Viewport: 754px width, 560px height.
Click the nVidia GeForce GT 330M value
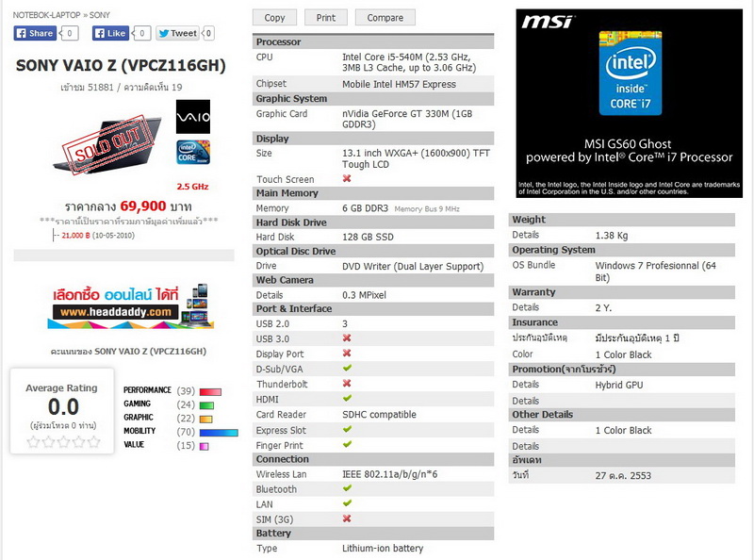[x=407, y=119]
